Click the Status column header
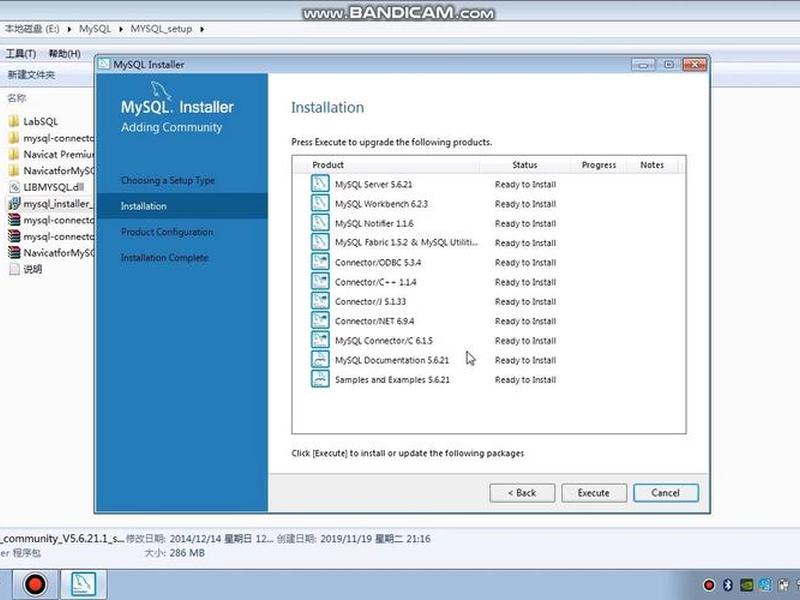800x600 pixels. point(525,165)
